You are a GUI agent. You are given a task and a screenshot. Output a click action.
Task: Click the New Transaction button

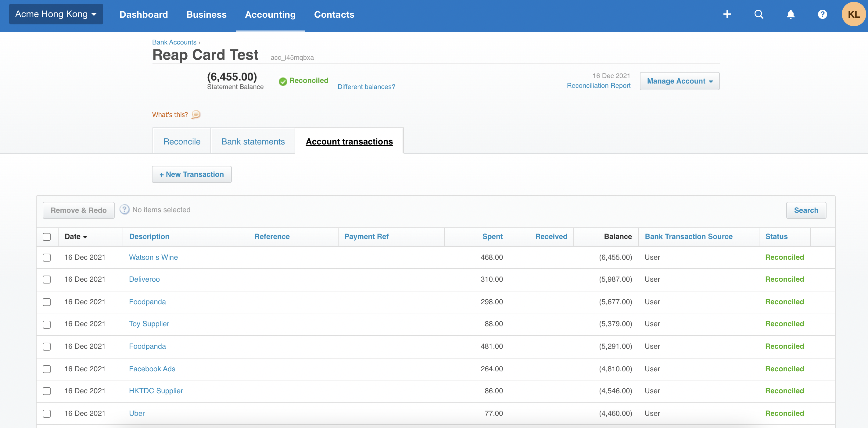tap(192, 174)
